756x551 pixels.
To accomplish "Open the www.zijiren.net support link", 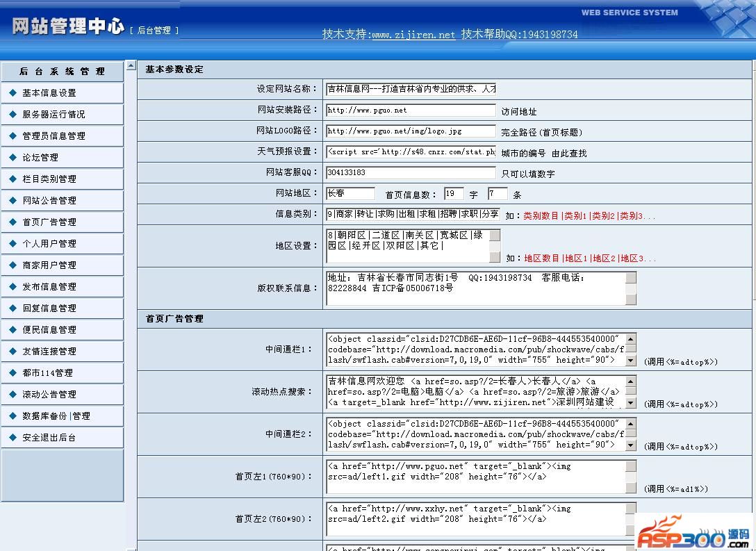I will pyautogui.click(x=413, y=35).
